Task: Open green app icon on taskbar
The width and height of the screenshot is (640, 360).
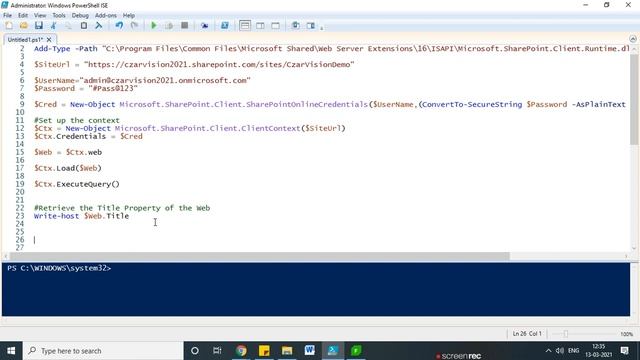Action: point(356,351)
